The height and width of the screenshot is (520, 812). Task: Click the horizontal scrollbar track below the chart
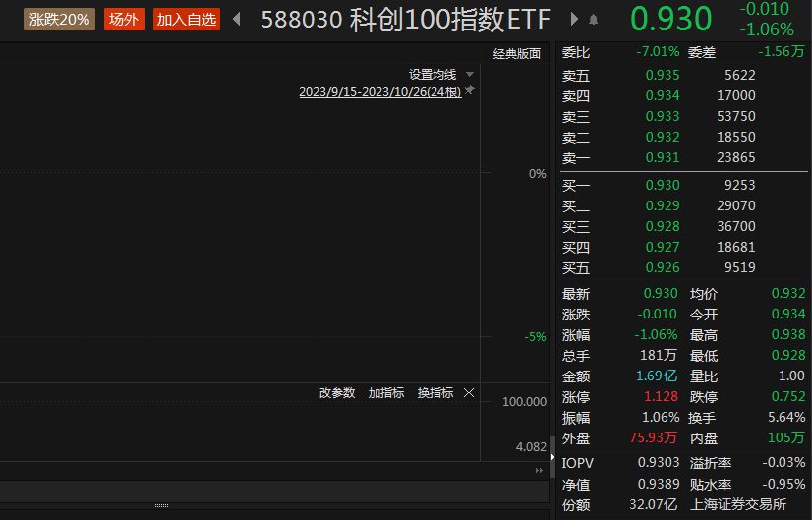274,490
